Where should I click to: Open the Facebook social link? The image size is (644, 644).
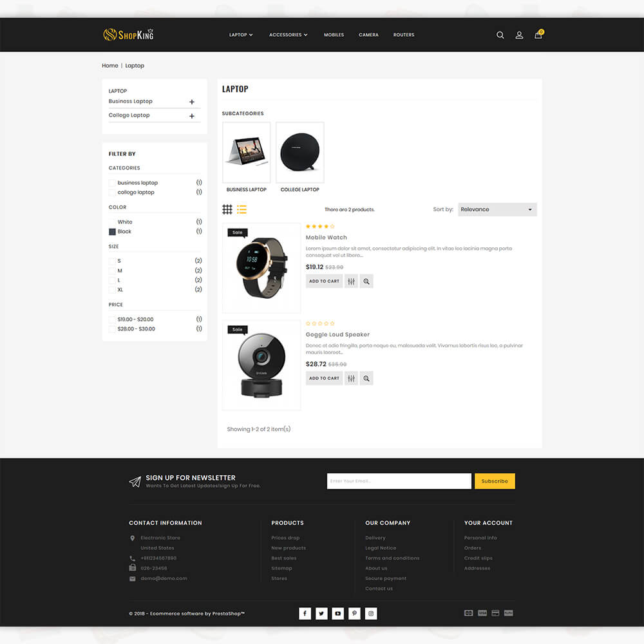[x=305, y=614]
